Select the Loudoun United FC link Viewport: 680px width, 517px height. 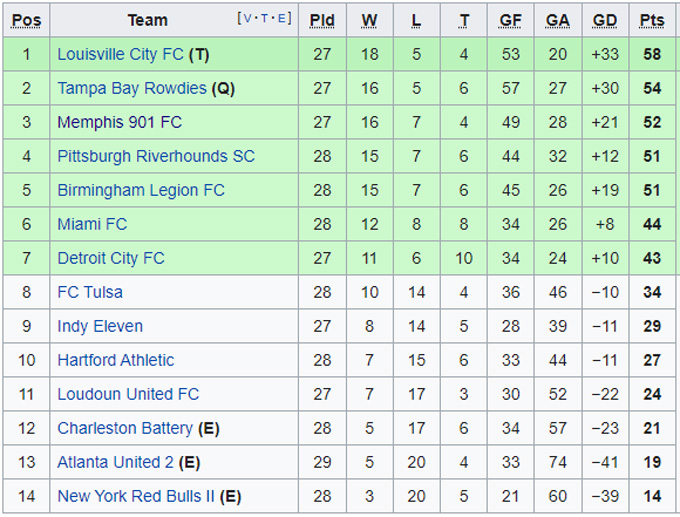click(x=128, y=394)
